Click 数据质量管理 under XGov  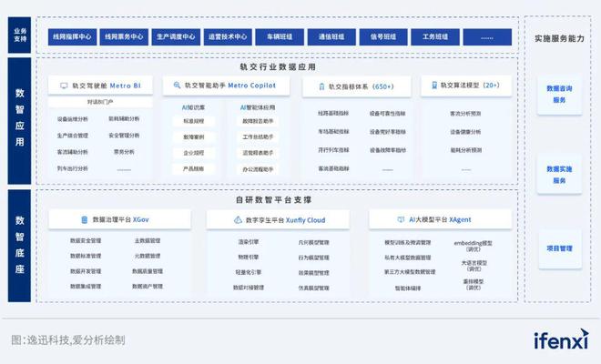click(x=148, y=271)
